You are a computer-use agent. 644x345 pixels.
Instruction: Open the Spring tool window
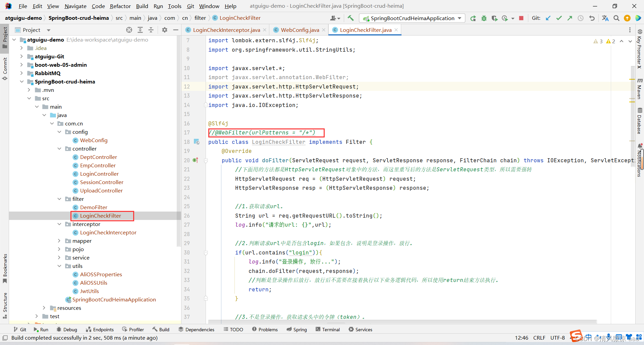[x=297, y=330]
